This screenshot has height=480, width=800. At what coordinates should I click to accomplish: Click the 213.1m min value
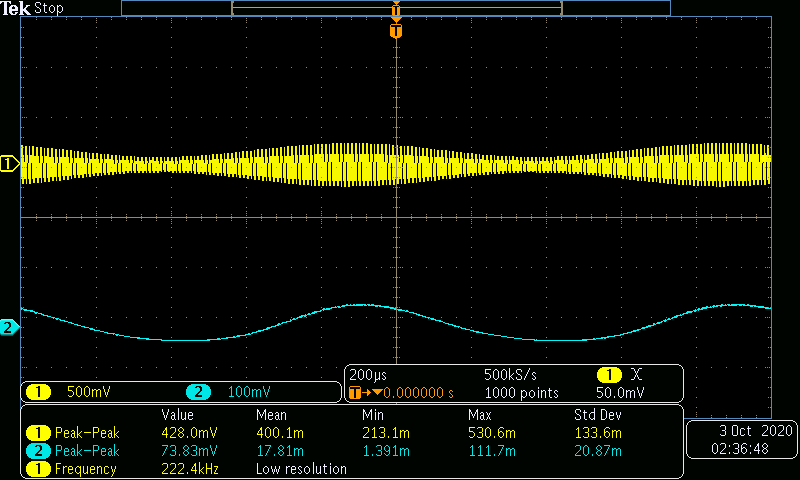[386, 433]
